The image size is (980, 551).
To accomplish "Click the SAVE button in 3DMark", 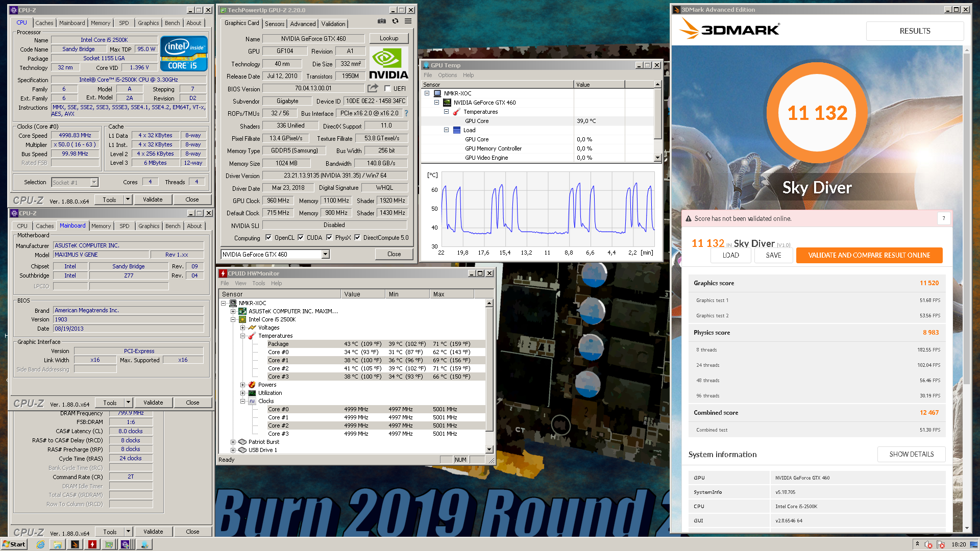I will tap(773, 255).
